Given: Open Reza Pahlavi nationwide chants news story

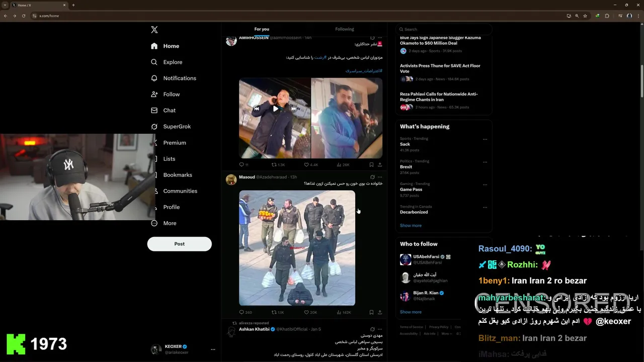Looking at the screenshot, I should (439, 97).
